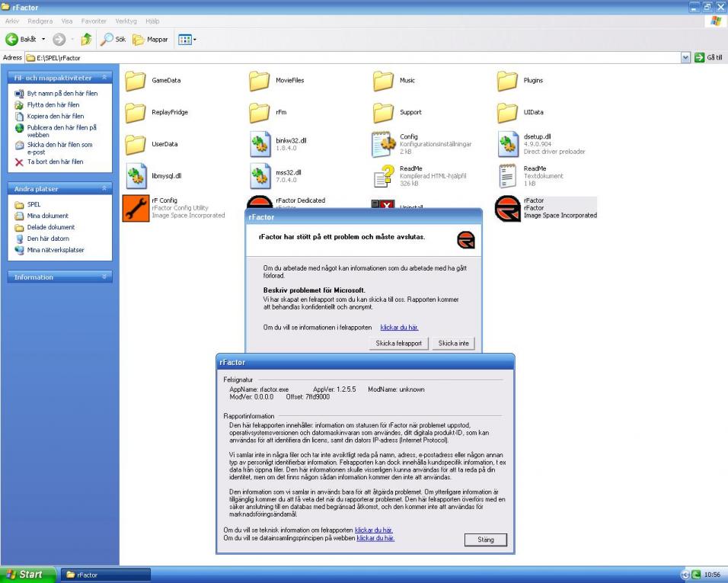
Task: Click the Skicka inte button
Action: [x=453, y=344]
